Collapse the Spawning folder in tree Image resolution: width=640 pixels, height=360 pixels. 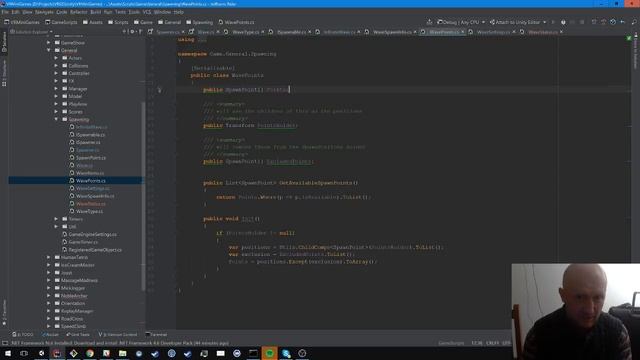[56, 119]
